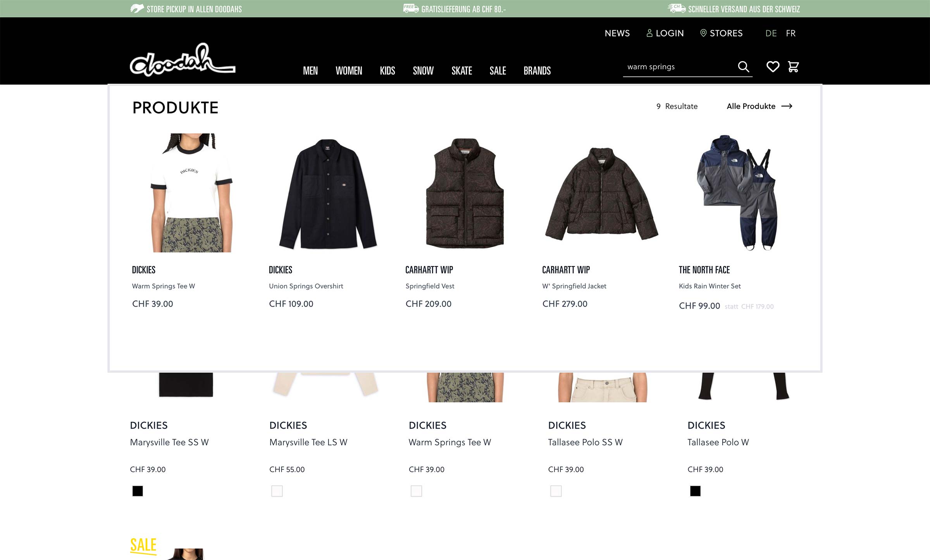
Task: Open the shopping cart icon
Action: [x=793, y=67]
